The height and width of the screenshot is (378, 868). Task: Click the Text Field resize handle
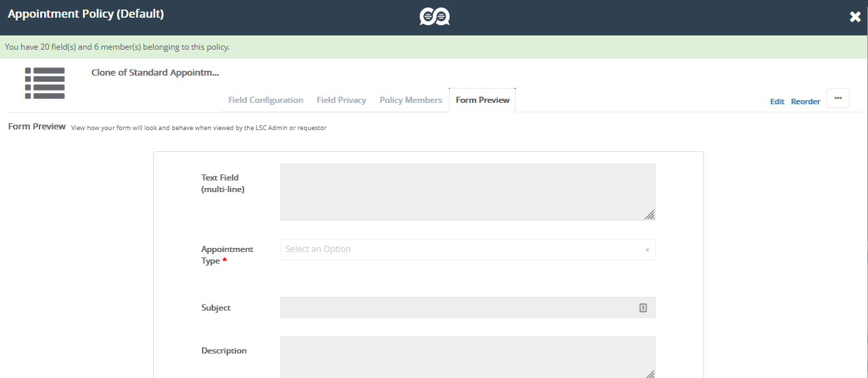click(x=650, y=215)
